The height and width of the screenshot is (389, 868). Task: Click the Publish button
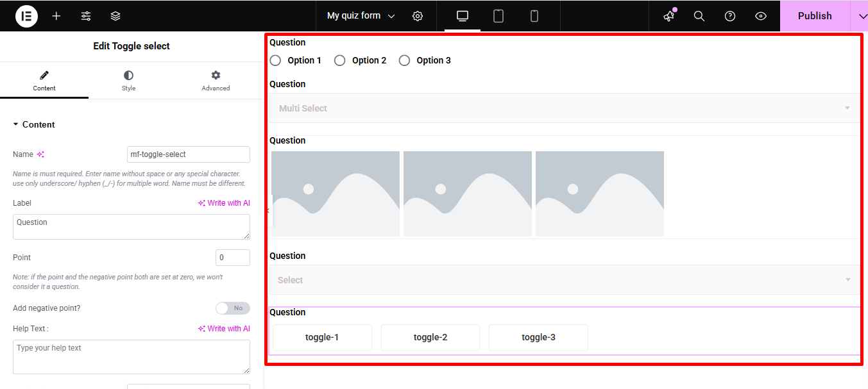[x=814, y=16]
